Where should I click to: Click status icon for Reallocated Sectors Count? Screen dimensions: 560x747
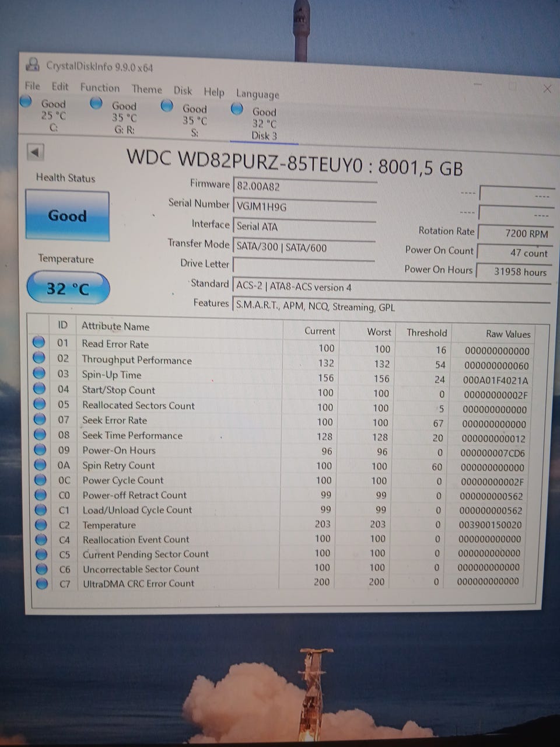[40, 403]
